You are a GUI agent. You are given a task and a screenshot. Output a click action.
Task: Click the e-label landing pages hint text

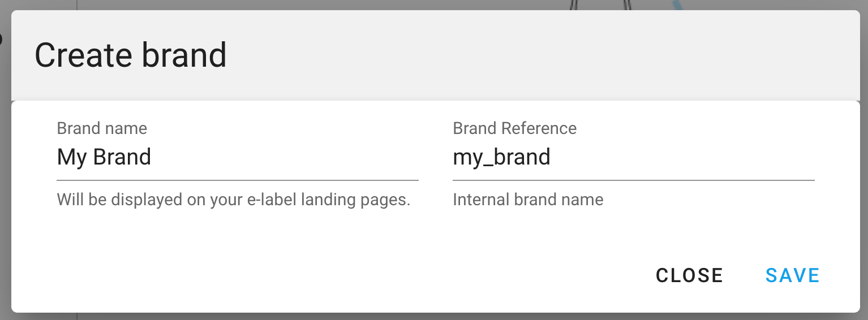point(233,200)
